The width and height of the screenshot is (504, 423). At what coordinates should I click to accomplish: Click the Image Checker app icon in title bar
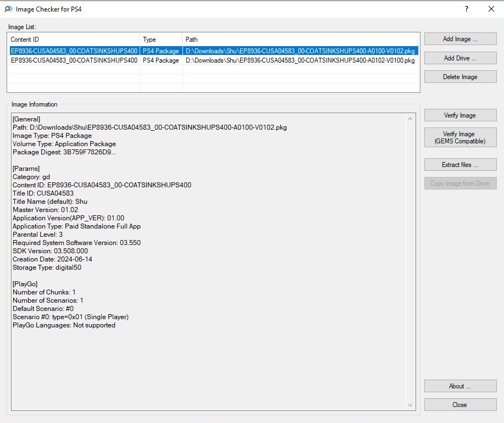tap(8, 9)
